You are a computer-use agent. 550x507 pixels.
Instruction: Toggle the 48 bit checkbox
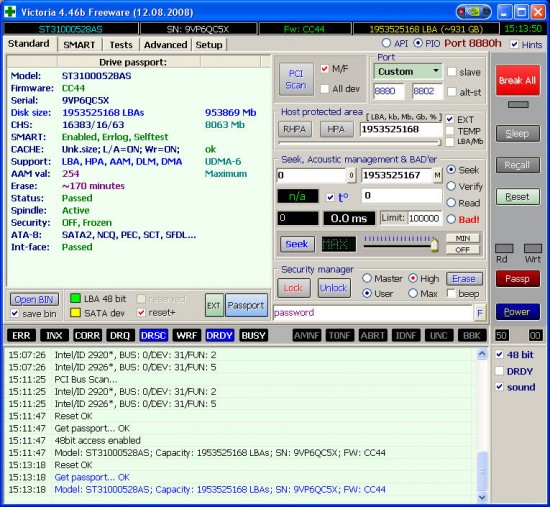[499, 354]
